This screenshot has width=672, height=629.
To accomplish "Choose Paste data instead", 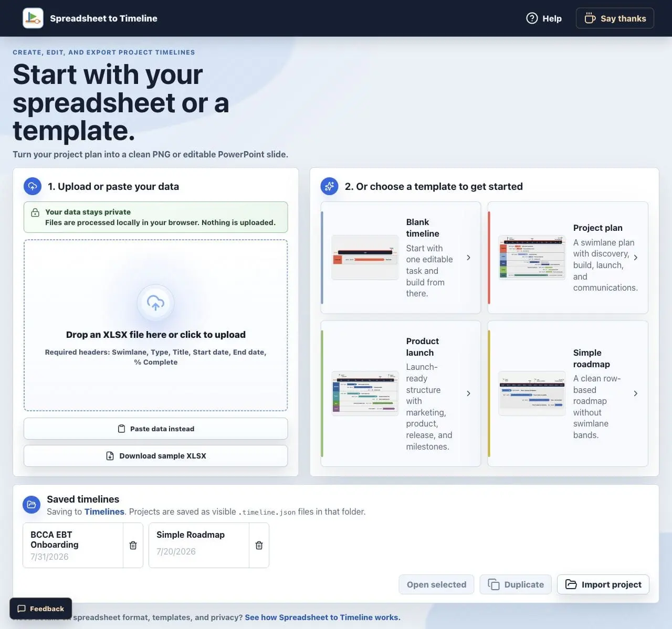I will tap(155, 429).
